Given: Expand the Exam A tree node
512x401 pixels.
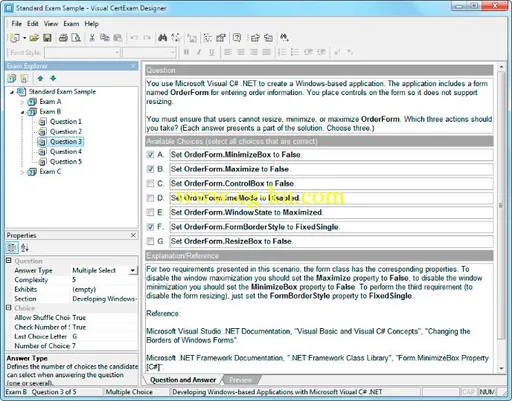Looking at the screenshot, I should [22, 102].
